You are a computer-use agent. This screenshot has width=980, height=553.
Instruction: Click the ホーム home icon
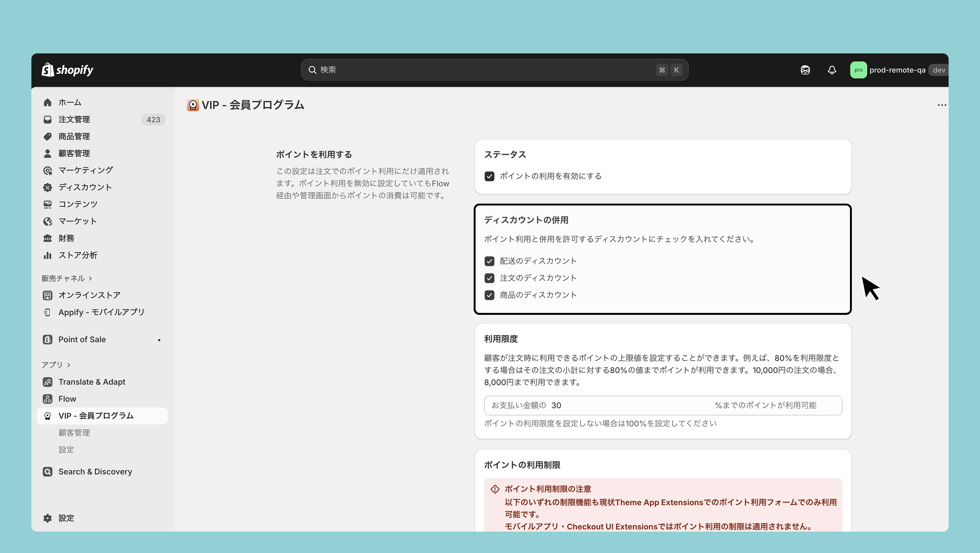47,102
